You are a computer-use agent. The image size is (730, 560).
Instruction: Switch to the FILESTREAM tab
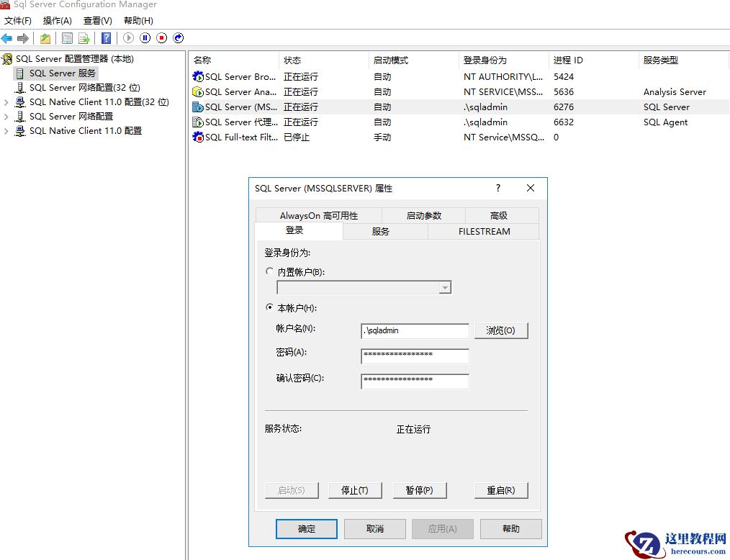pos(484,232)
